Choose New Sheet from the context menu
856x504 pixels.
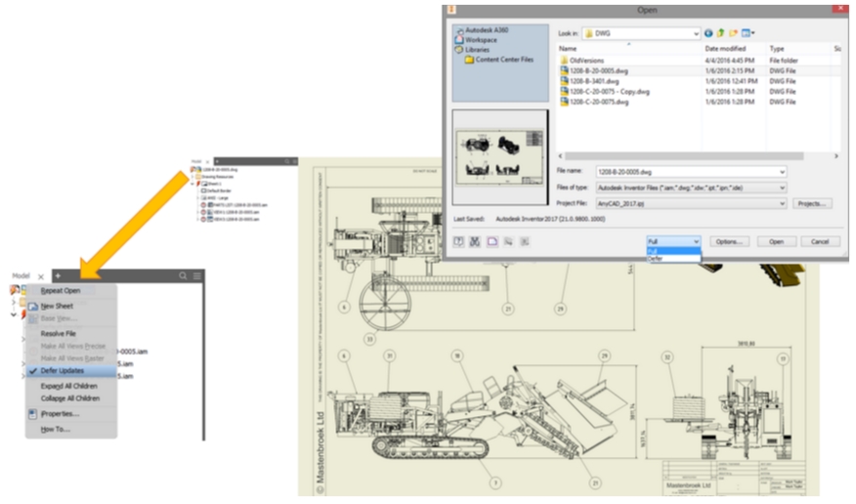pos(57,306)
